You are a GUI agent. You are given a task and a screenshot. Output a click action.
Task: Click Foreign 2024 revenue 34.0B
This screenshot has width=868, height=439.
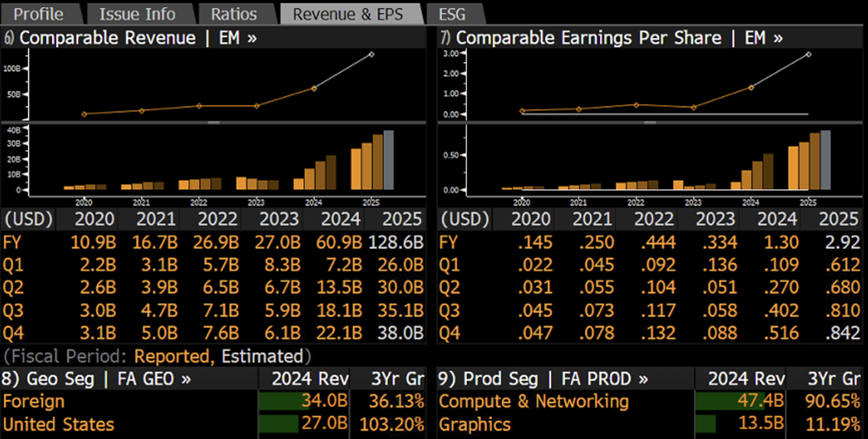pos(325,402)
